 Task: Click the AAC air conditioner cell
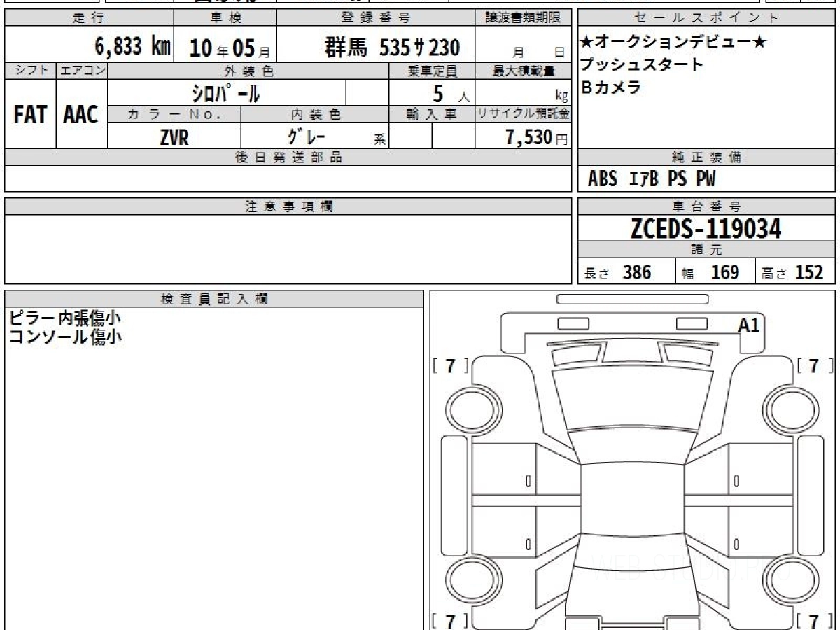pyautogui.click(x=81, y=115)
